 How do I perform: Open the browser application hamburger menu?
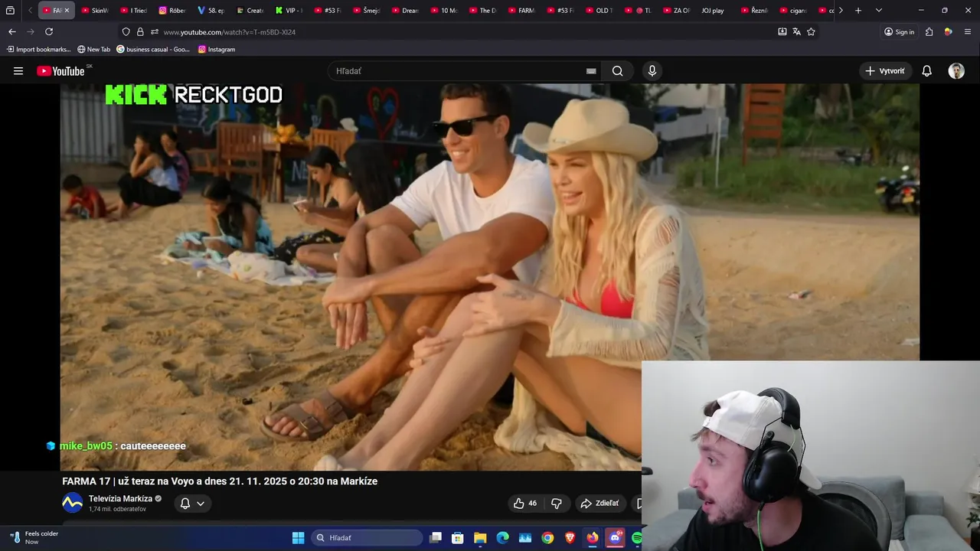click(968, 31)
